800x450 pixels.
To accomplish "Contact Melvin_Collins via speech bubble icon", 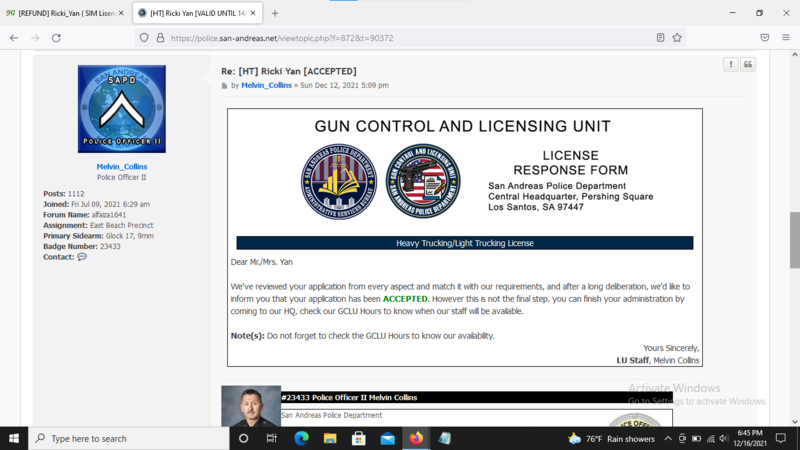I will click(82, 257).
